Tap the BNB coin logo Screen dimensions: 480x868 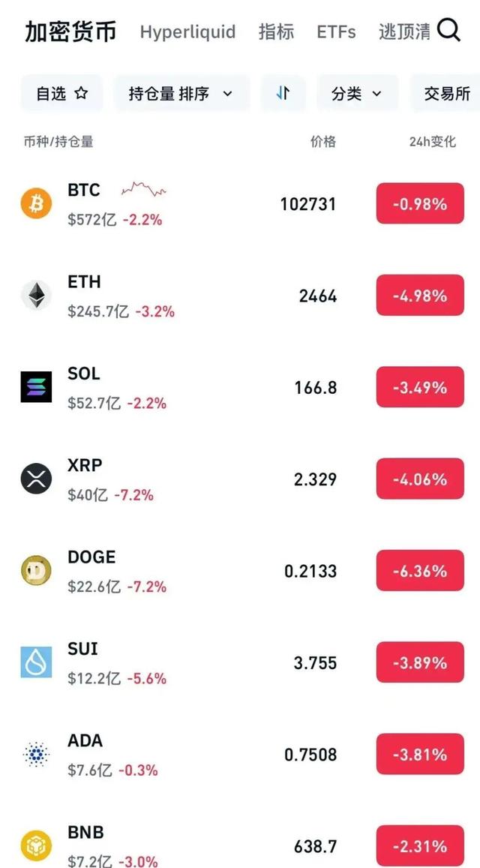[36, 846]
